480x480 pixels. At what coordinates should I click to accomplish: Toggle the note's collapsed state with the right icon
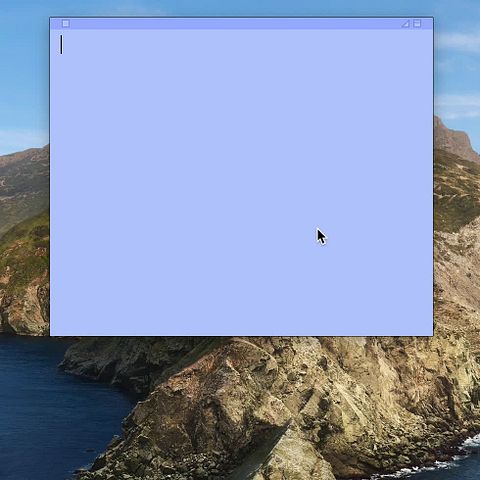tap(417, 23)
